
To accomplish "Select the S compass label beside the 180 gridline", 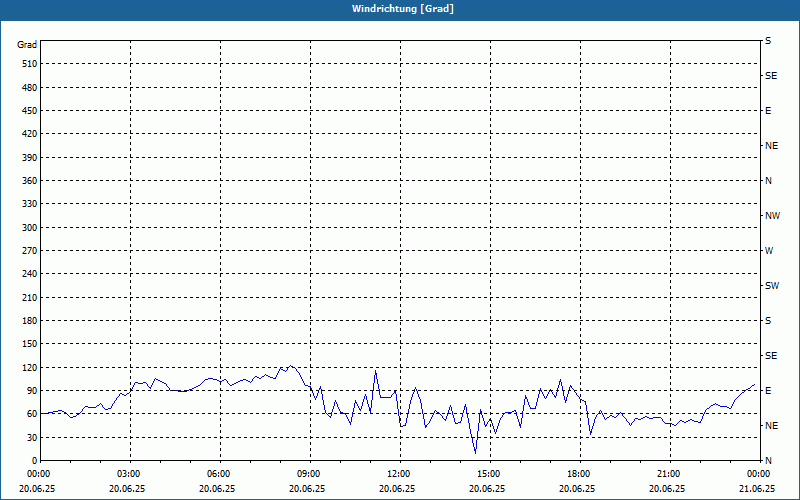I will 768,320.
